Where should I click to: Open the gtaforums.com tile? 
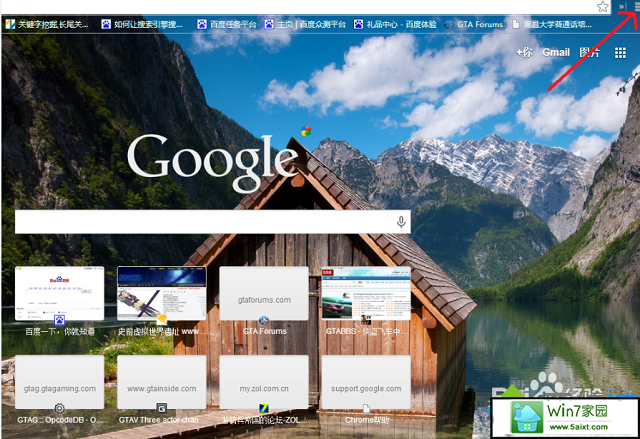[264, 293]
